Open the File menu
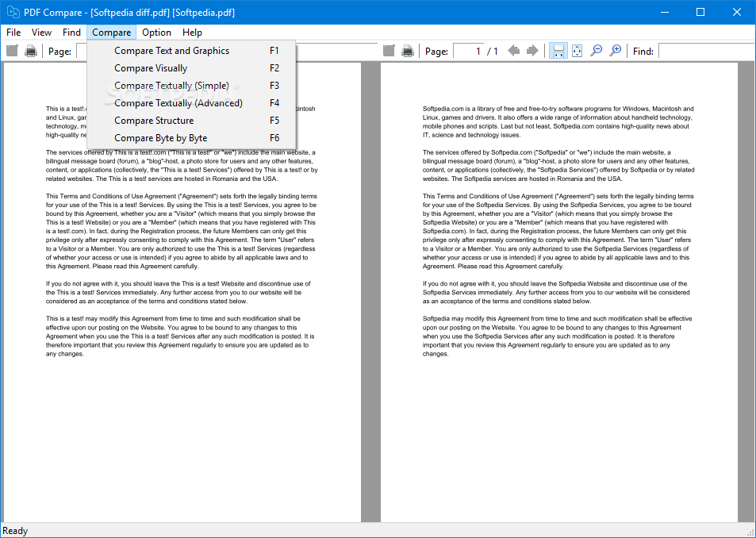This screenshot has width=756, height=538. coord(13,33)
